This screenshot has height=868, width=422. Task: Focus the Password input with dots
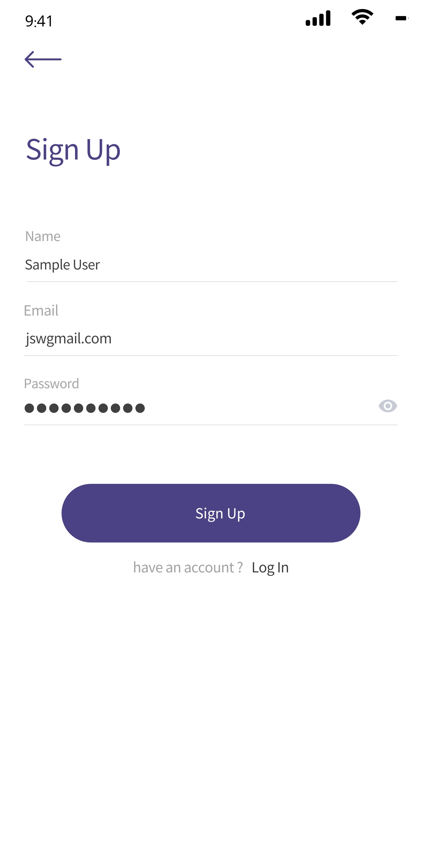pyautogui.click(x=135, y=408)
